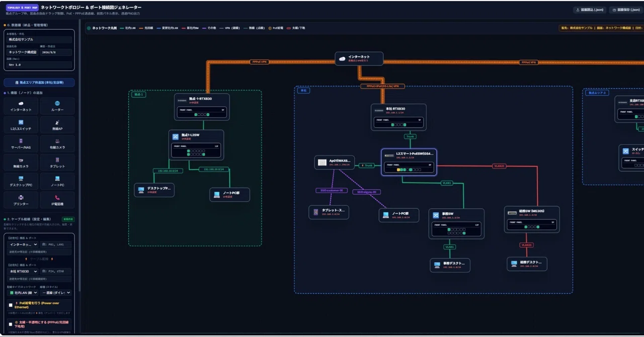Click the 本社 area frame label
The height and width of the screenshot is (337, 644).
303,90
